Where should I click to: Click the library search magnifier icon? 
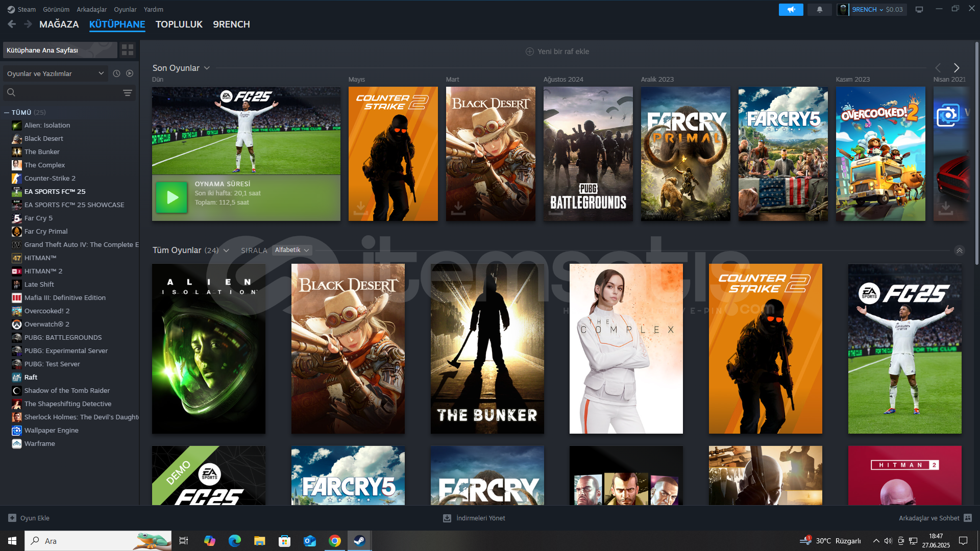11,92
